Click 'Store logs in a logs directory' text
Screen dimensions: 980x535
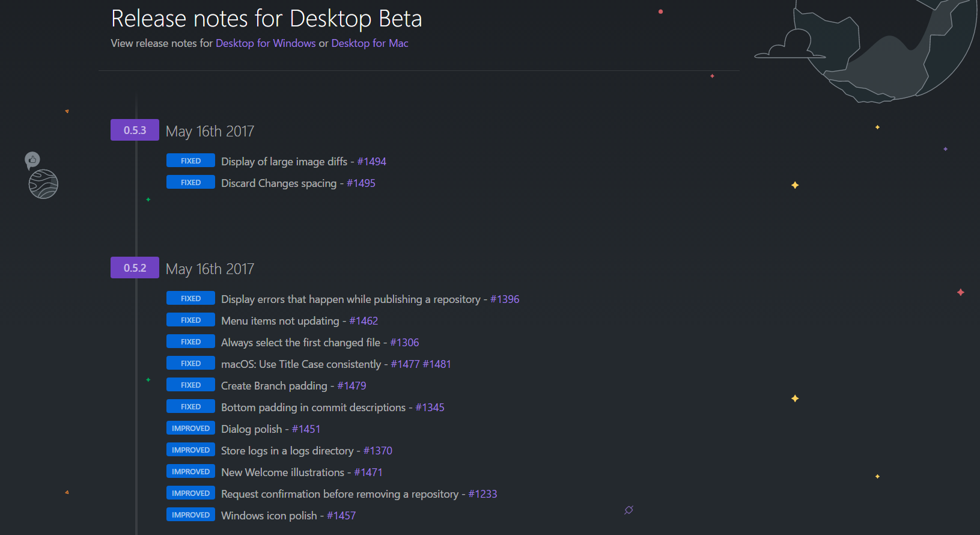click(287, 451)
